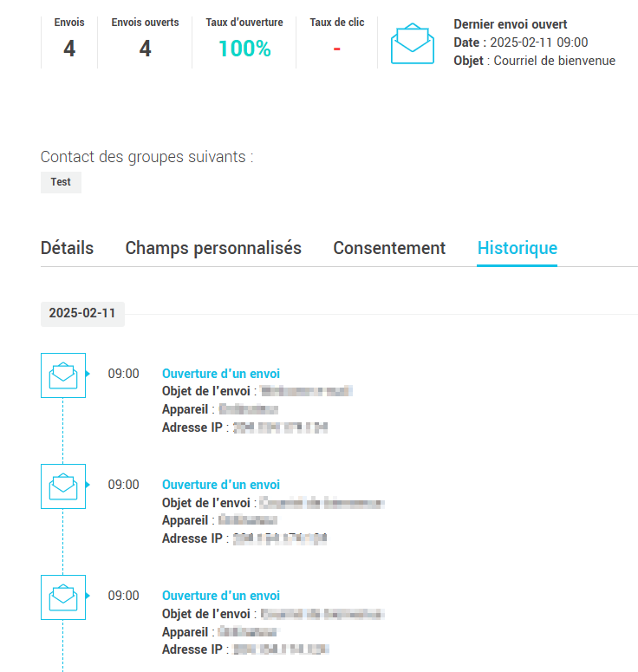Click the Dernier envoi ouvert heading

(511, 24)
